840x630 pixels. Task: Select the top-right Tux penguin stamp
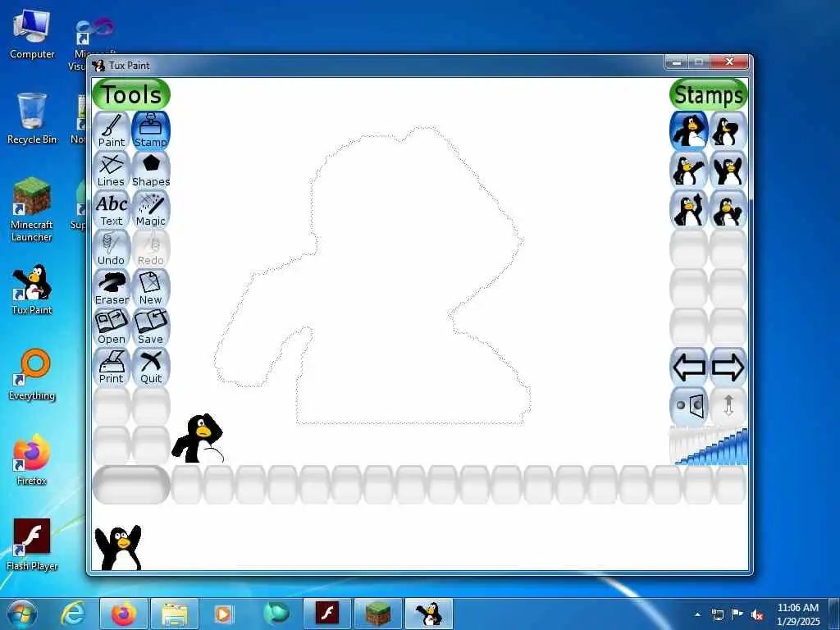pyautogui.click(x=728, y=130)
